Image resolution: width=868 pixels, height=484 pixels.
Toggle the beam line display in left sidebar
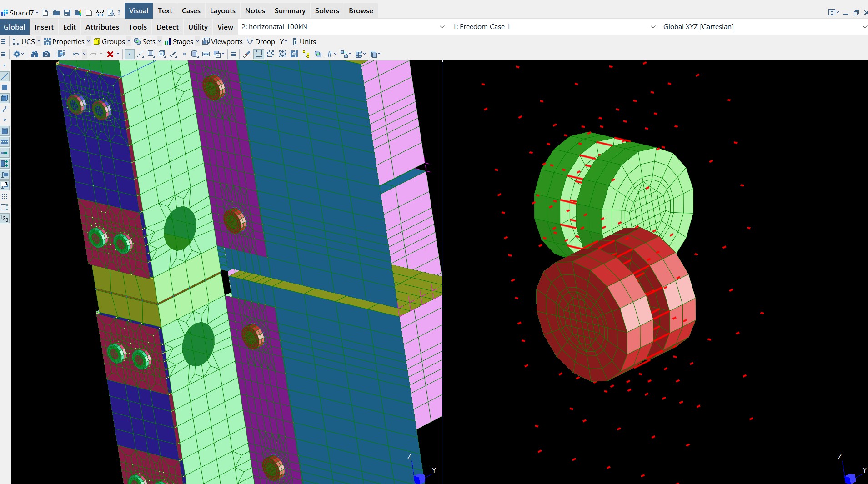click(x=5, y=76)
